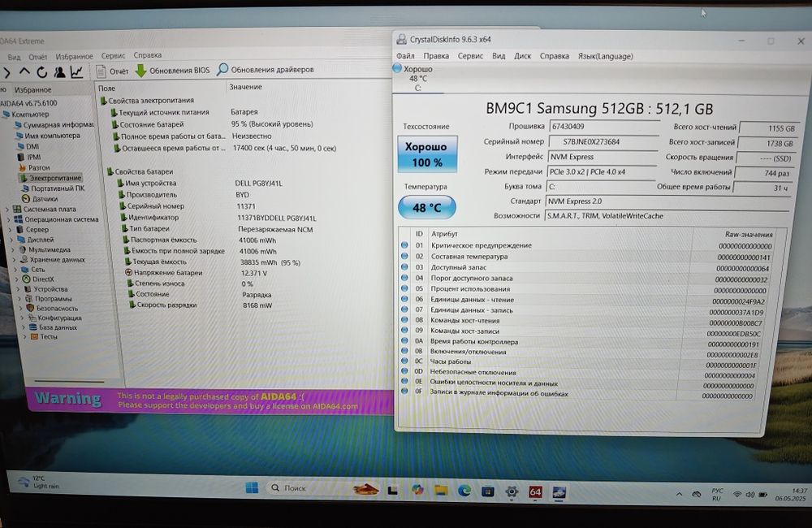Select the Степень износа row
Viewport: 812px width, 528px height.
[189, 283]
